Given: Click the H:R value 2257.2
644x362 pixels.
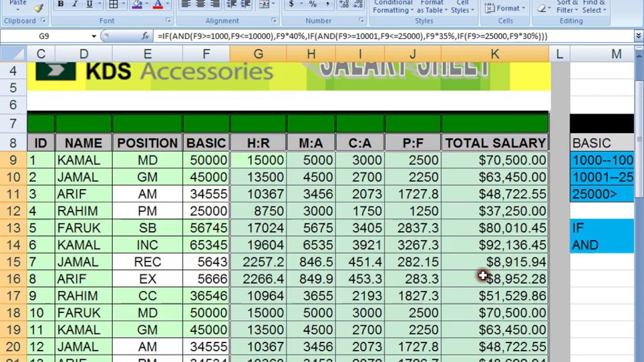Looking at the screenshot, I should point(258,262).
